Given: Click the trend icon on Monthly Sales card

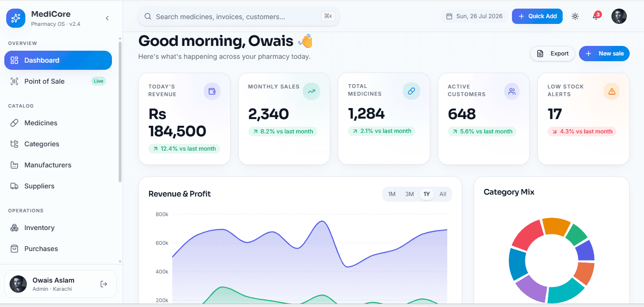Looking at the screenshot, I should click(x=311, y=91).
